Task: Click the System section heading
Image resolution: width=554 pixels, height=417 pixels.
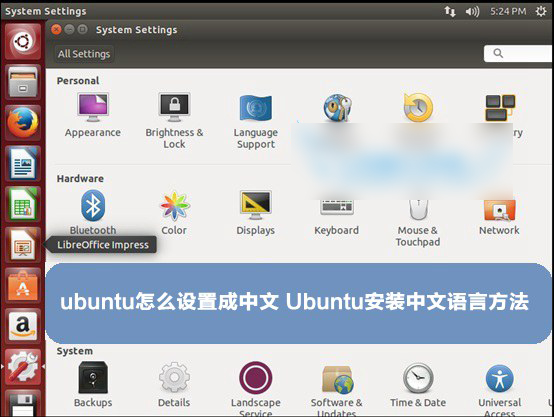Action: [x=75, y=351]
